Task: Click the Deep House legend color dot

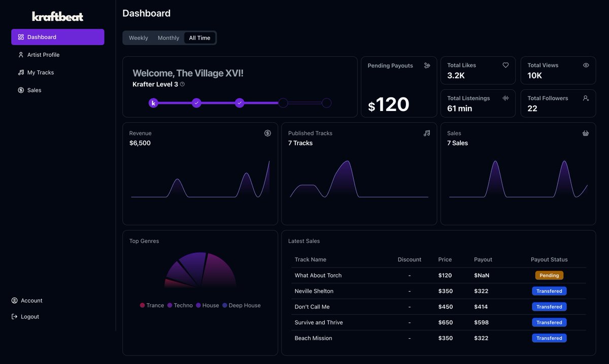Action: pyautogui.click(x=225, y=305)
